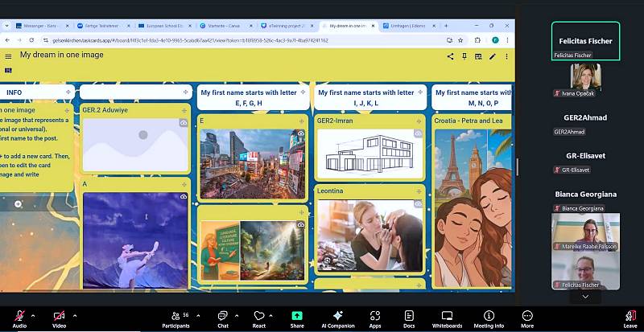
Task: Open the Chat panel
Action: click(223, 319)
